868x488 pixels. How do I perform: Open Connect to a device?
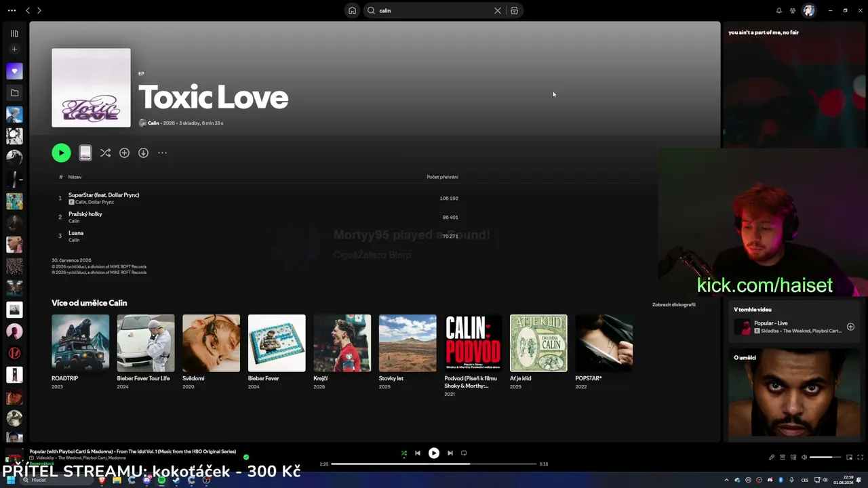(793, 457)
